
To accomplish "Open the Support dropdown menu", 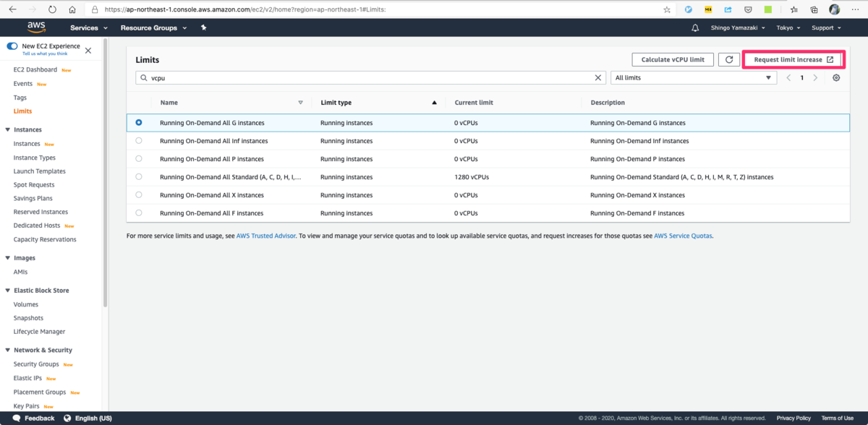I will point(826,27).
